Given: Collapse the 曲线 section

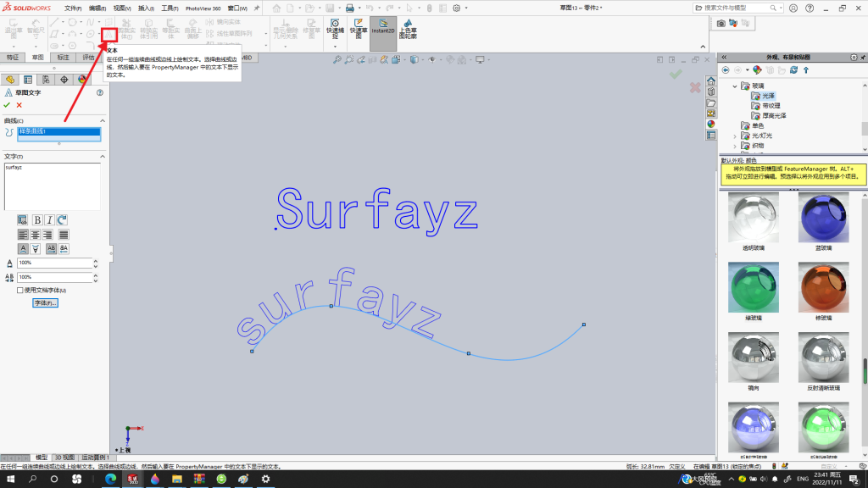Looking at the screenshot, I should coord(103,120).
